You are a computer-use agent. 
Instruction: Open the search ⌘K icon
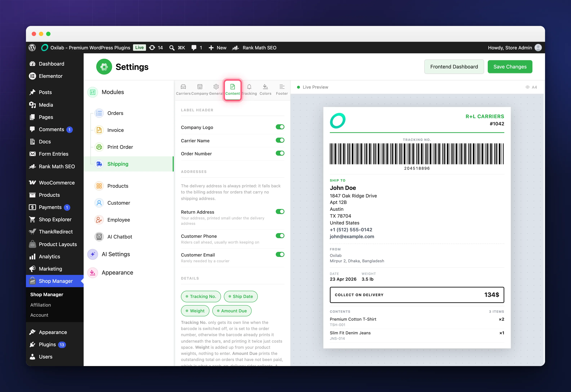(172, 48)
